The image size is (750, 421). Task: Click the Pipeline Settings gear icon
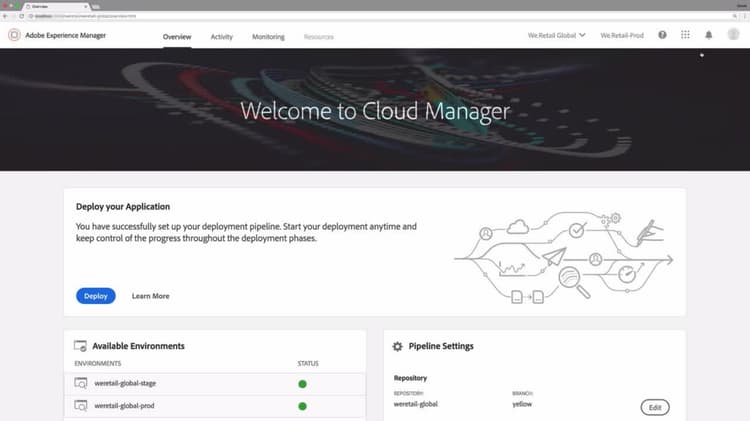point(397,346)
